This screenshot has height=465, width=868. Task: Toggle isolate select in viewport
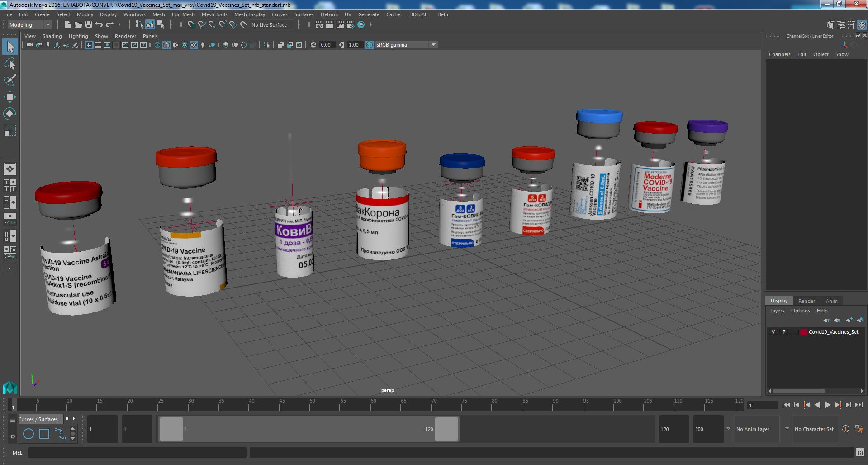tap(267, 45)
